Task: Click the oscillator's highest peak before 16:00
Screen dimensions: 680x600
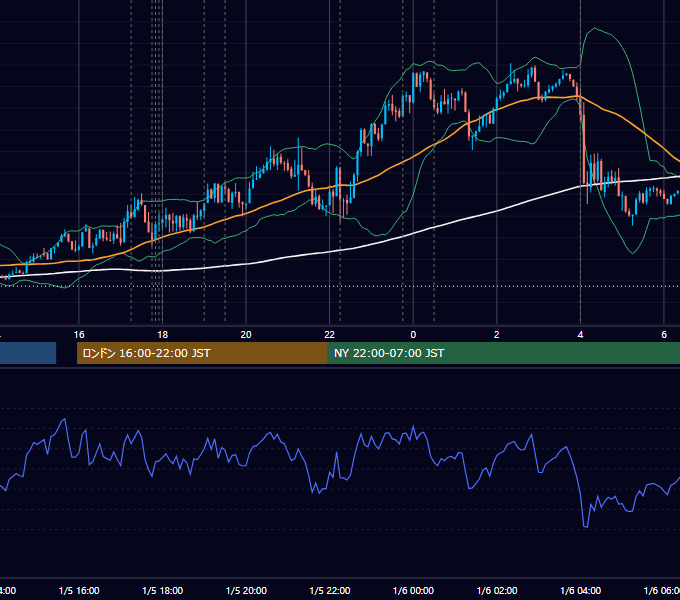Action: [x=65, y=419]
